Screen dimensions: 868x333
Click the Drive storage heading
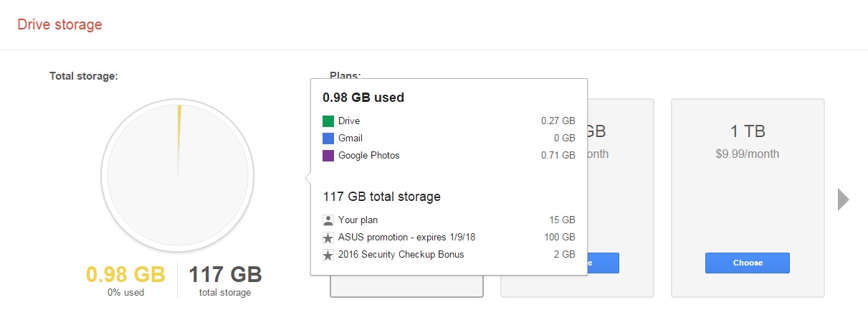click(60, 24)
